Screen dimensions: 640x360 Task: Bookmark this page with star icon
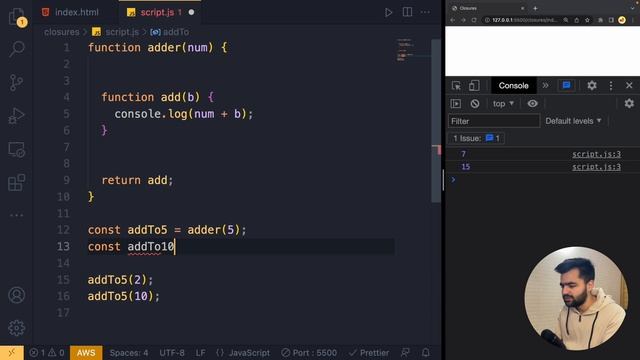(x=587, y=20)
